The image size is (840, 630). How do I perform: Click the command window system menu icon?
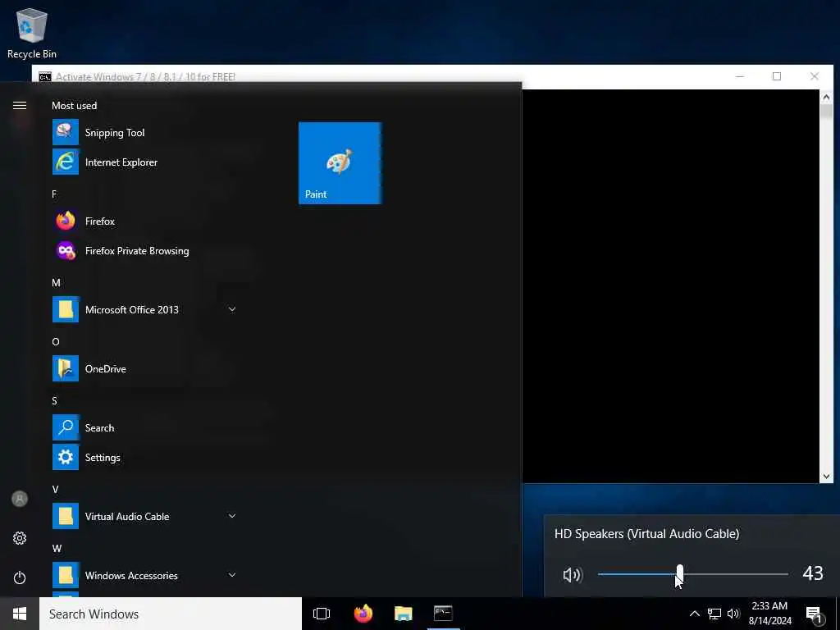pyautogui.click(x=45, y=76)
